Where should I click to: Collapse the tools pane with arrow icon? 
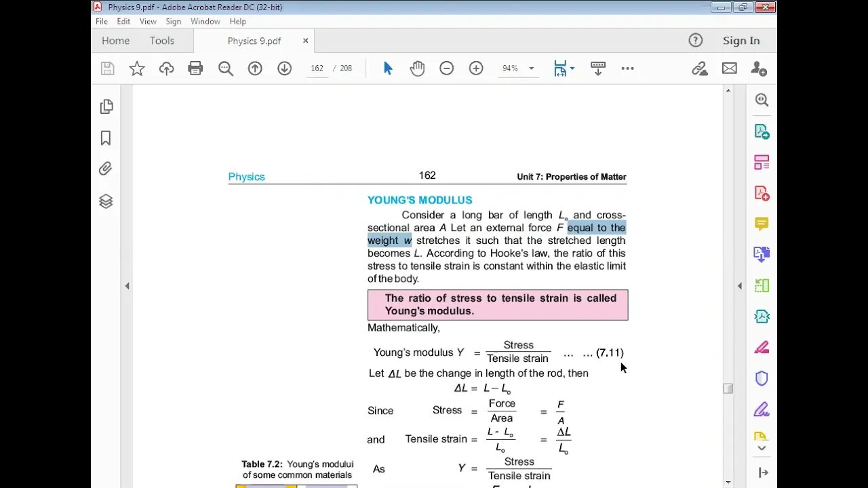pyautogui.click(x=763, y=472)
